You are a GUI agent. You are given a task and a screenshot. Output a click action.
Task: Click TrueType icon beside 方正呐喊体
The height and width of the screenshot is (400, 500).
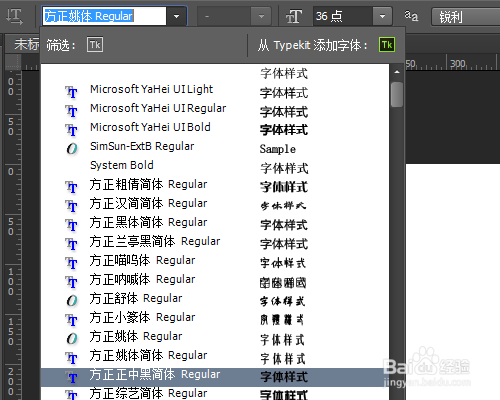click(x=72, y=282)
